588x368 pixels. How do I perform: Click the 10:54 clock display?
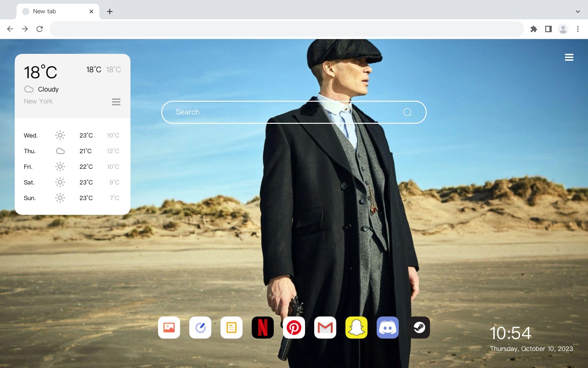tap(510, 333)
